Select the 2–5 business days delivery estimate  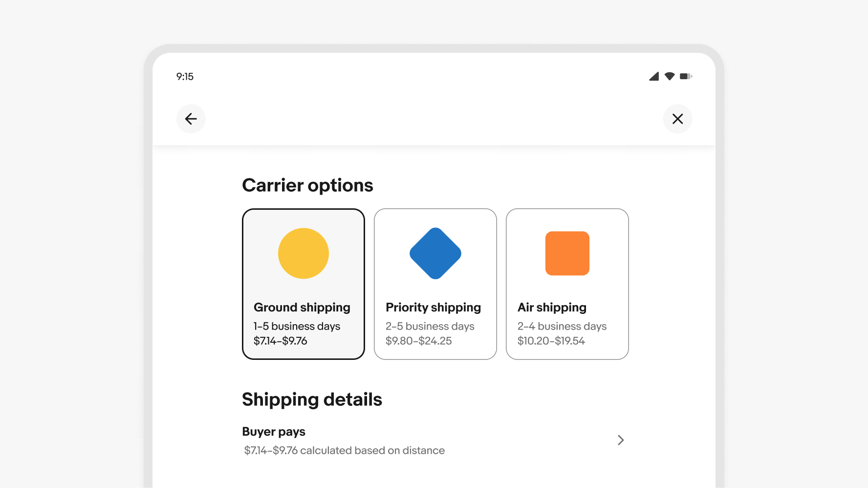click(430, 326)
